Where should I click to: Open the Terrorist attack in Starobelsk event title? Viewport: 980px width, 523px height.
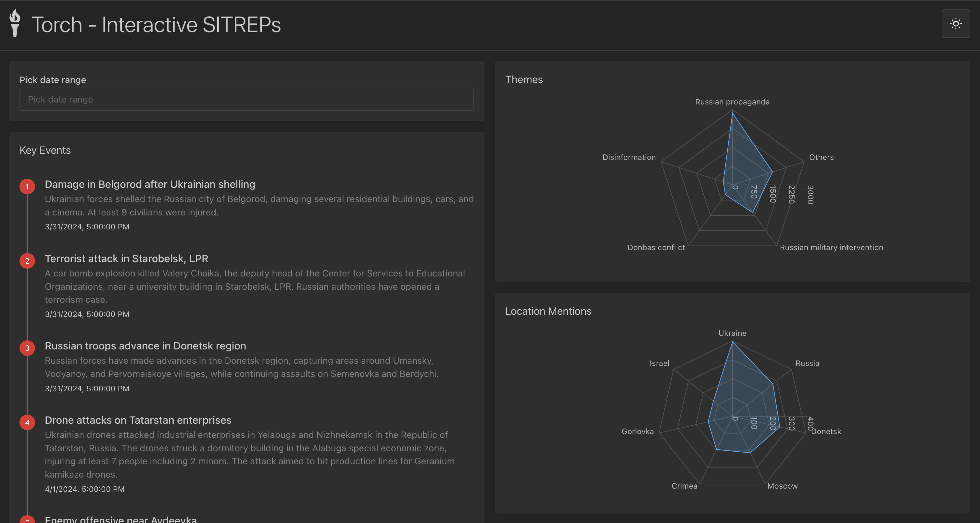pyautogui.click(x=126, y=259)
